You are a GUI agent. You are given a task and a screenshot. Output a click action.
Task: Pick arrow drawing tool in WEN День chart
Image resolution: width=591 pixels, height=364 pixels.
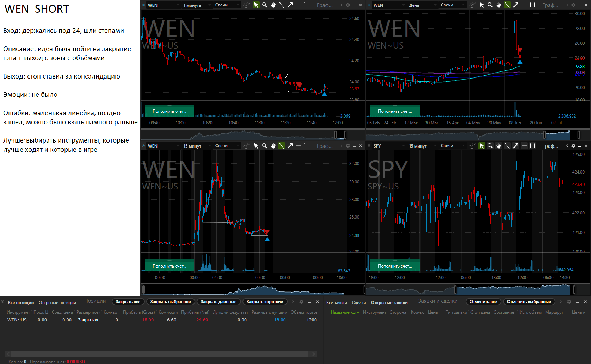point(516,5)
